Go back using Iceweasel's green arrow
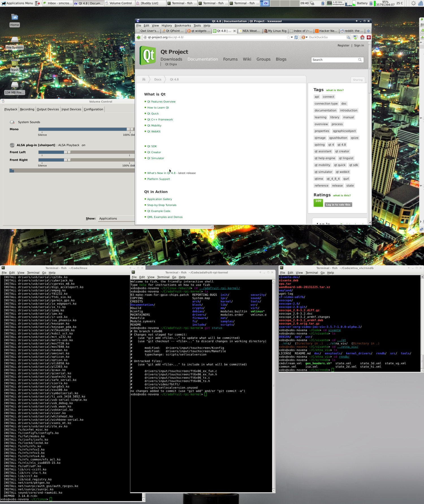424x504 pixels. (139, 37)
